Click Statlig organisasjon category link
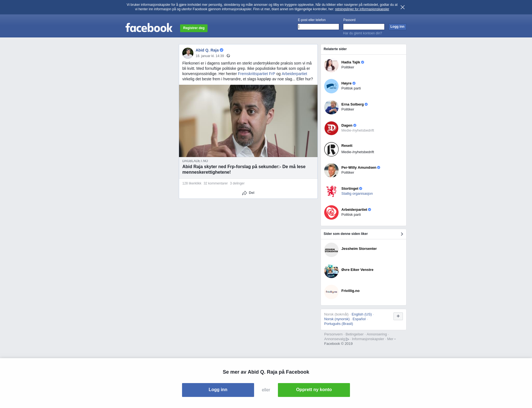532x408 pixels. pos(357,194)
